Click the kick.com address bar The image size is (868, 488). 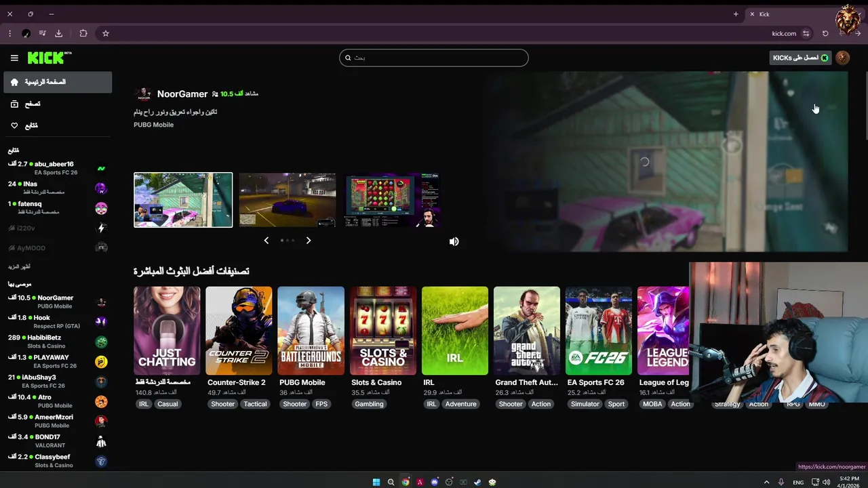[784, 33]
